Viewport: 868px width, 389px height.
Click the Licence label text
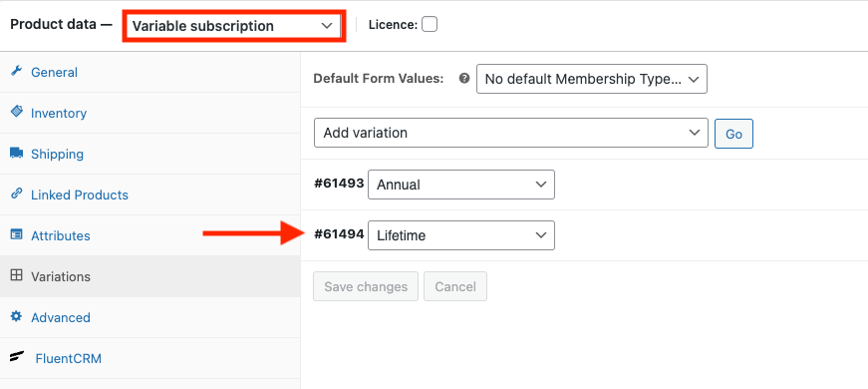pyautogui.click(x=393, y=25)
